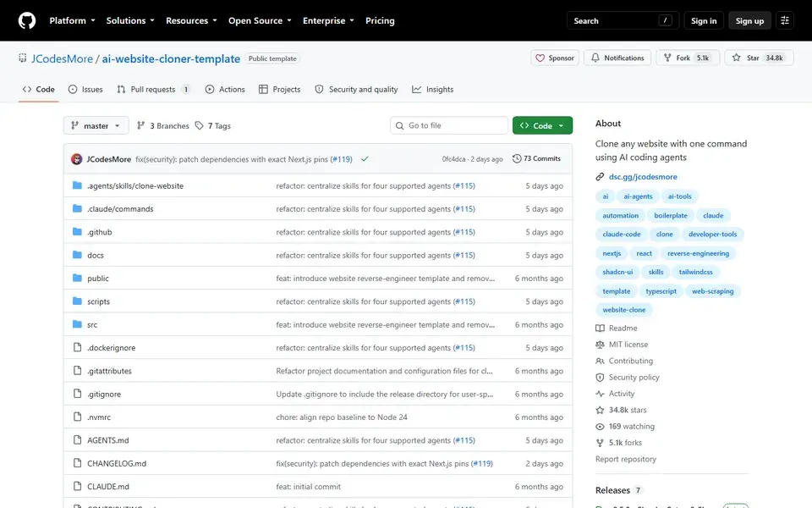812x508 pixels.
Task: Click the folder icon next to .github
Action: tap(77, 232)
